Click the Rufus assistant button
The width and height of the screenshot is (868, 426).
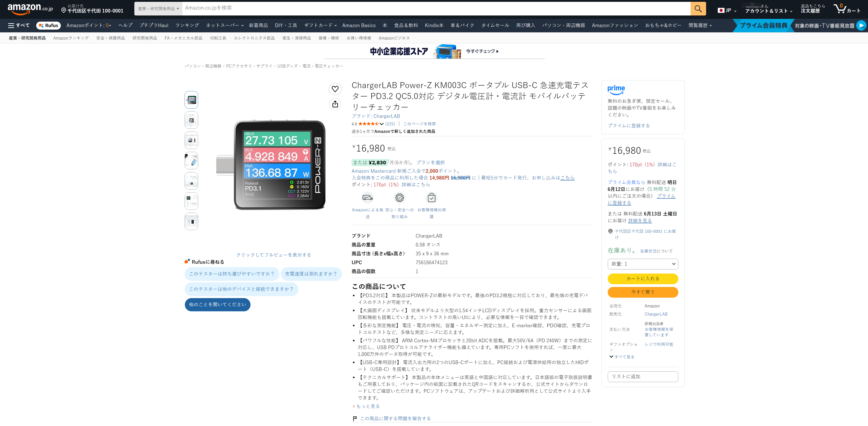pos(49,25)
